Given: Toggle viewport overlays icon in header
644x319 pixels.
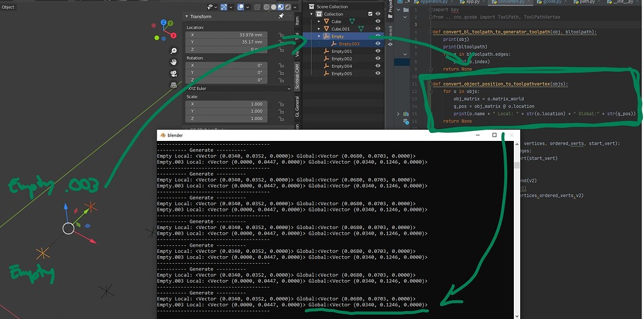Looking at the screenshot, I should (241, 7).
